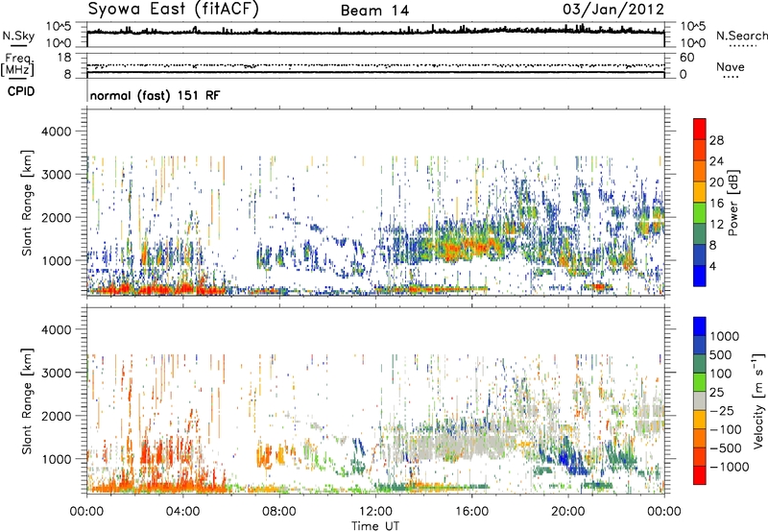Click the "12:00" time tick label

click(x=375, y=512)
